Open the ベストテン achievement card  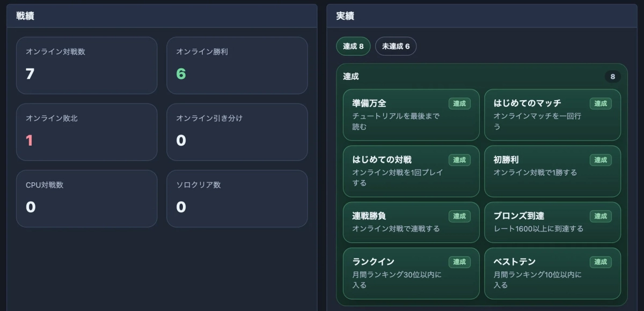[552, 273]
